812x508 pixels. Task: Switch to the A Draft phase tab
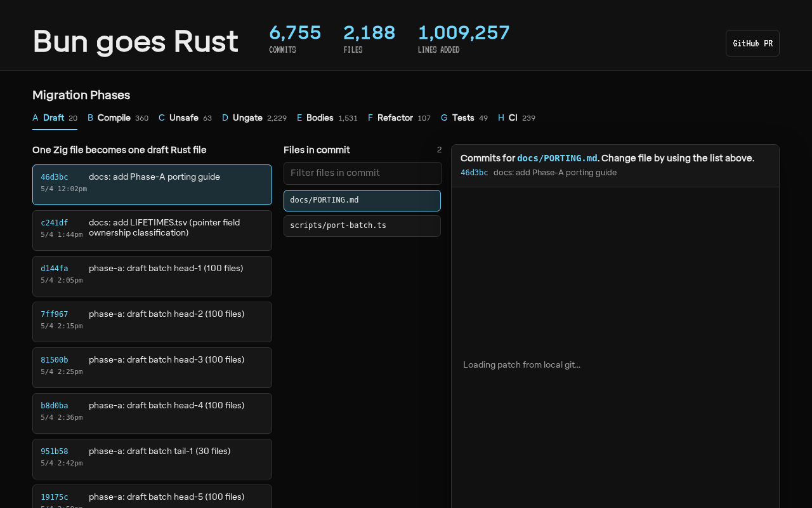55,118
